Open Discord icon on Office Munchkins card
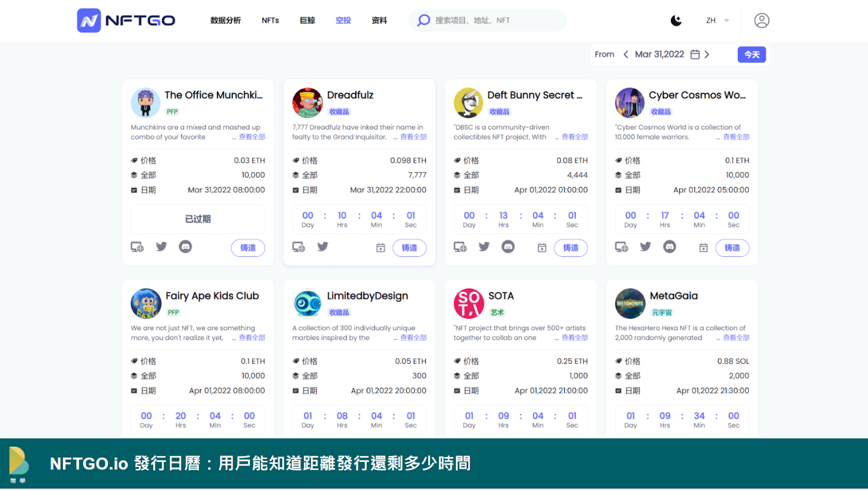The image size is (868, 490). (x=186, y=247)
